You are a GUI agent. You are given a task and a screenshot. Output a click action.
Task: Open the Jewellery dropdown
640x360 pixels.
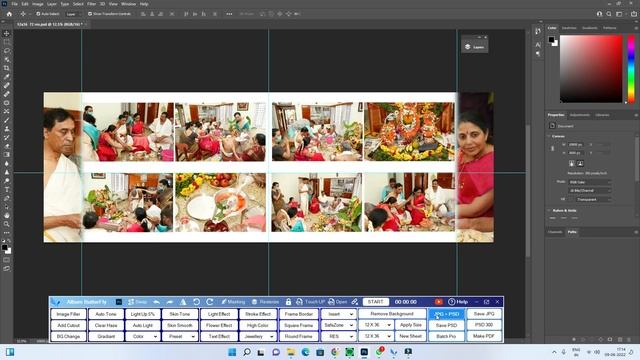[258, 336]
